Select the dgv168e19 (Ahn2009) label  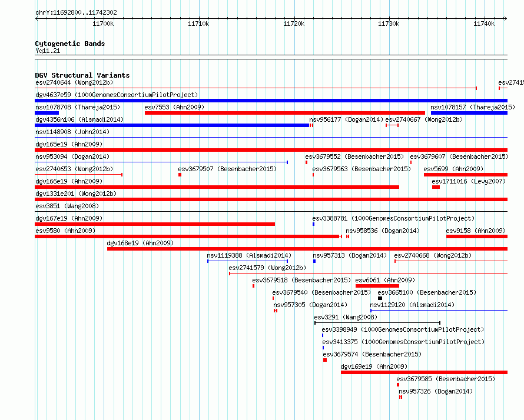click(140, 243)
